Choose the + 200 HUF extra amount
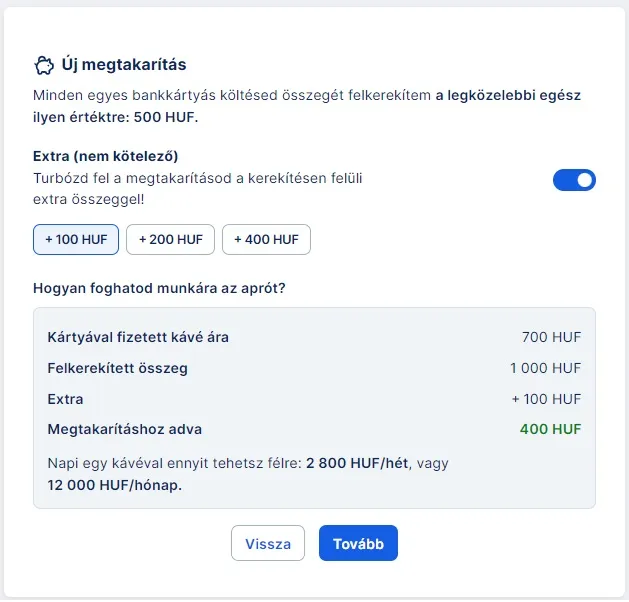The width and height of the screenshot is (629, 602). (x=170, y=240)
